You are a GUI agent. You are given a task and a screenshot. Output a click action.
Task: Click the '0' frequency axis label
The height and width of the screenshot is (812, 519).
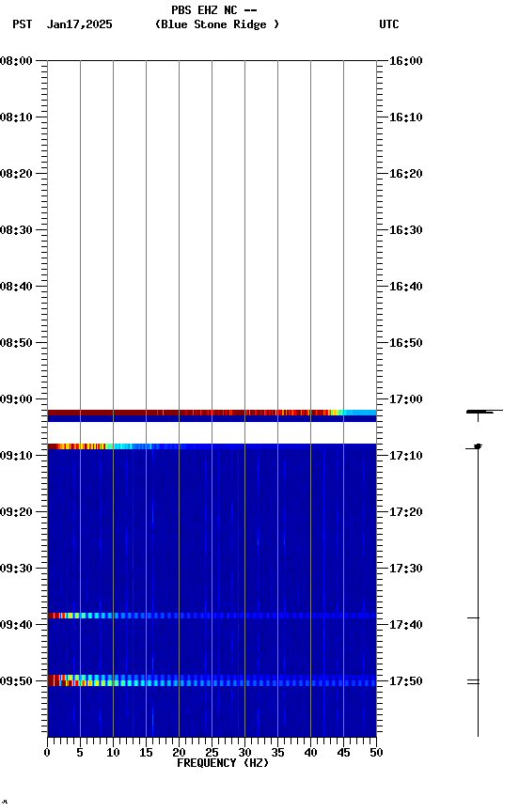click(47, 753)
